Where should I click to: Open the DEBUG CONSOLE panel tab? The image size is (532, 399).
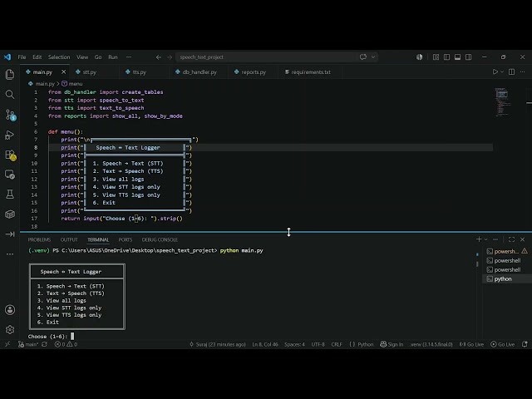[160, 239]
